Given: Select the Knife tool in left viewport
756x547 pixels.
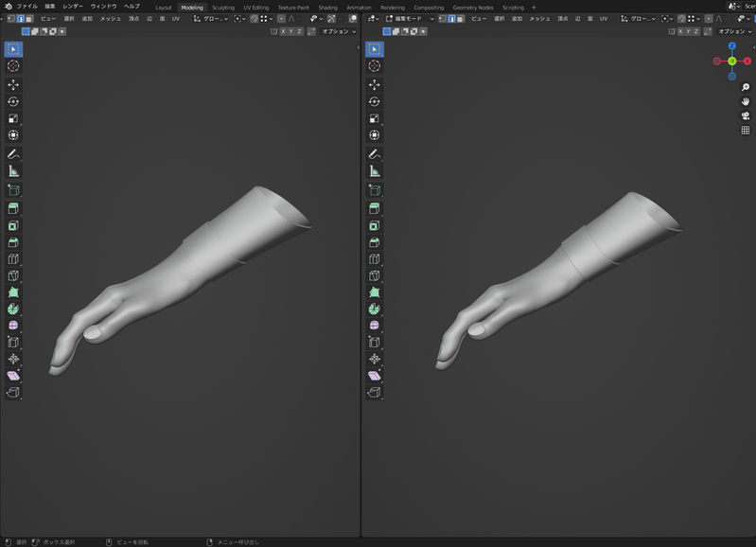Looking at the screenshot, I should tap(13, 276).
